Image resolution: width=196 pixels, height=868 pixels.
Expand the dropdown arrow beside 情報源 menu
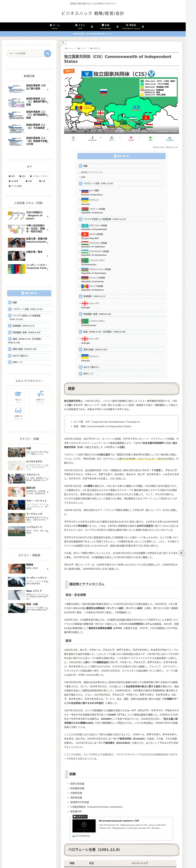[x=143, y=27]
